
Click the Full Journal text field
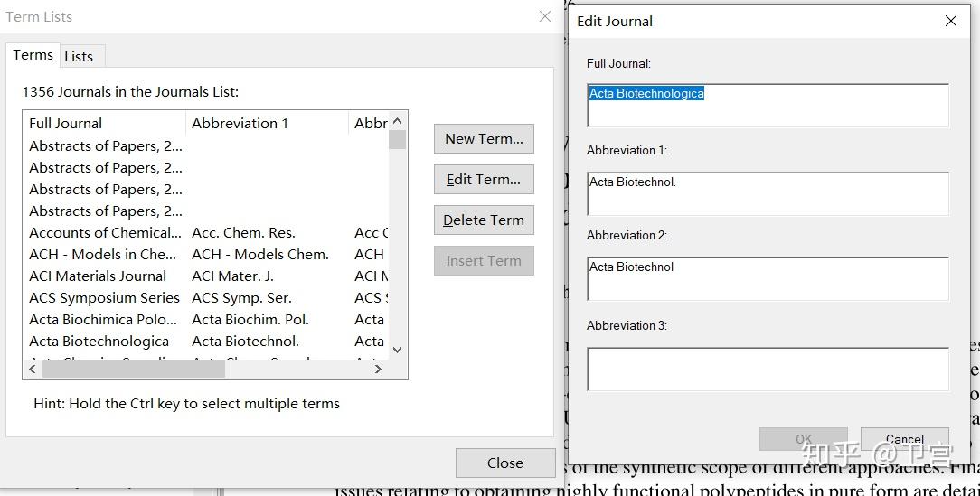point(768,105)
